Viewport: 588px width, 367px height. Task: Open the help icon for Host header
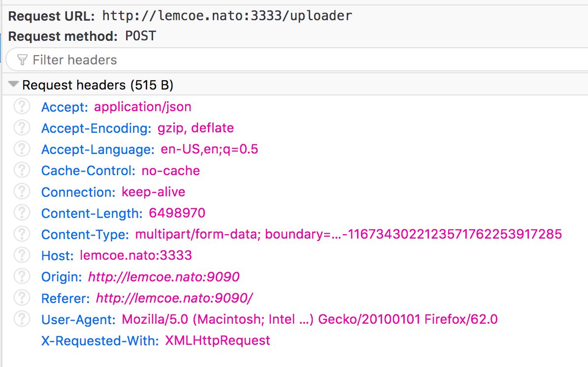pos(22,255)
